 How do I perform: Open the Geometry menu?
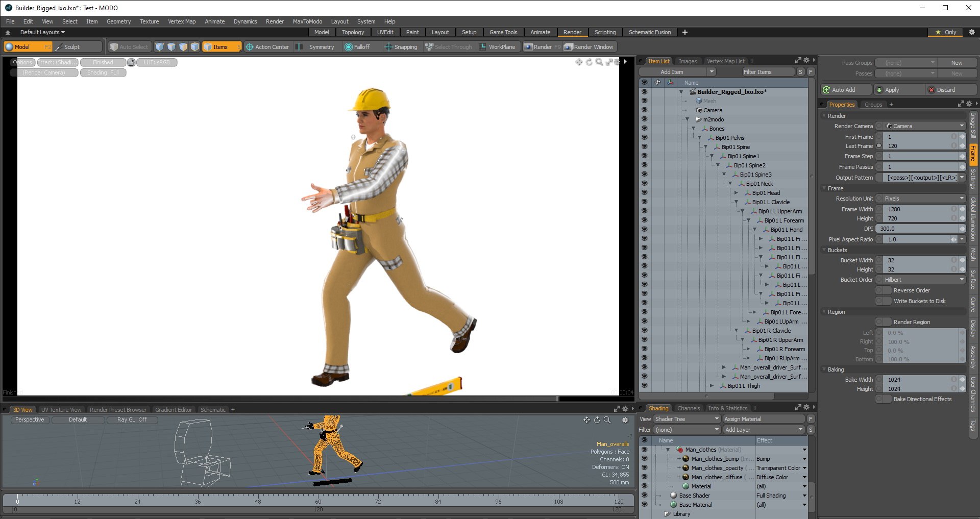[x=118, y=21]
